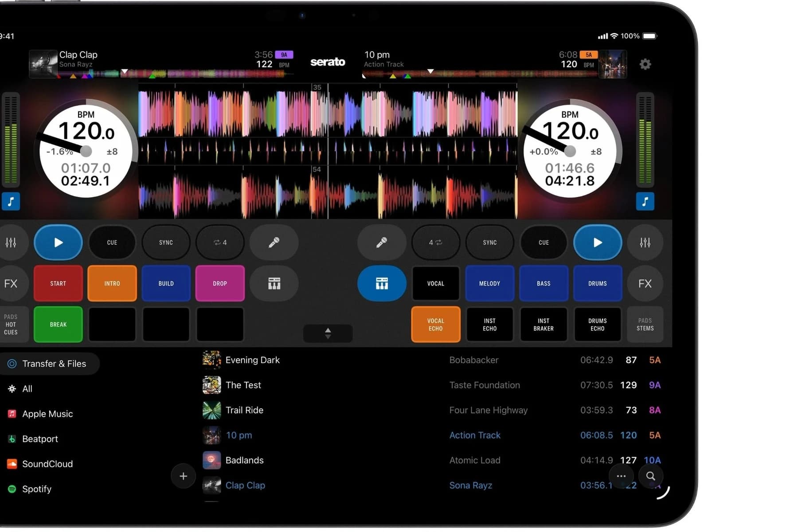The height and width of the screenshot is (532, 798).
Task: Select Transfer & Files in sidebar
Action: click(x=49, y=364)
